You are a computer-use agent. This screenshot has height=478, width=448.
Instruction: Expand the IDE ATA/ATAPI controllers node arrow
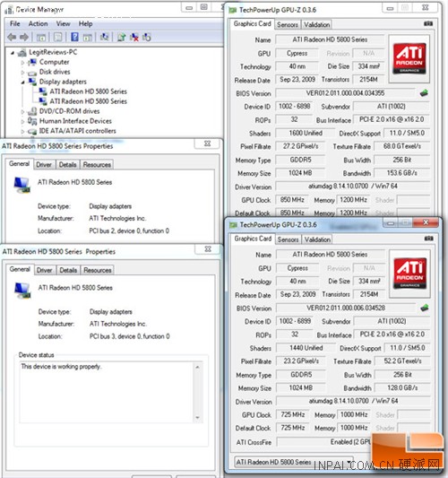[x=22, y=132]
